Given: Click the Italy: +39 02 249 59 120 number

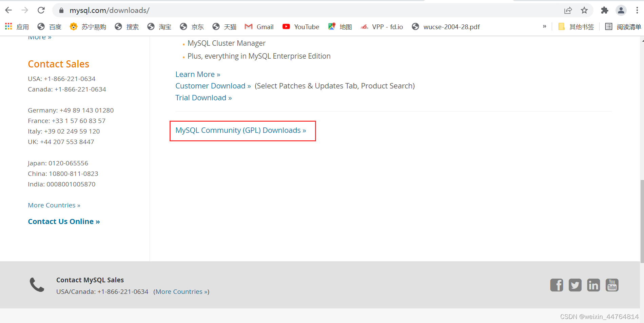Looking at the screenshot, I should pos(64,131).
